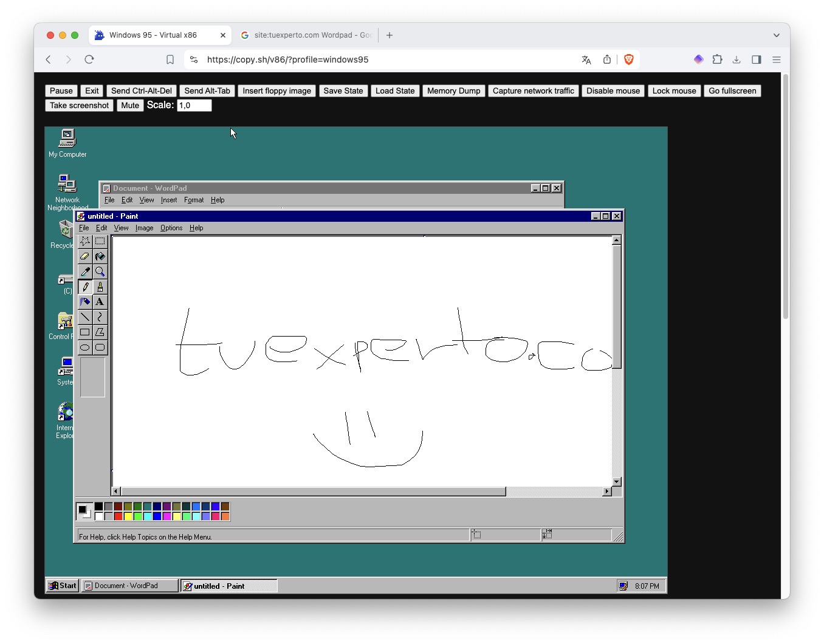The width and height of the screenshot is (824, 644).
Task: Select the Pick Color eyedropper tool
Action: (85, 271)
